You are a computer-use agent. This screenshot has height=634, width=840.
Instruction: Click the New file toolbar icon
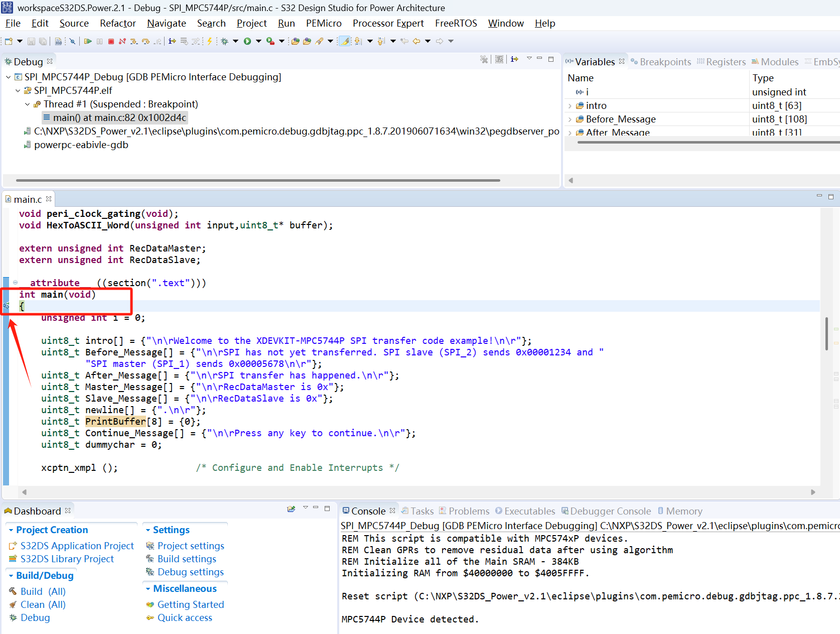click(9, 41)
